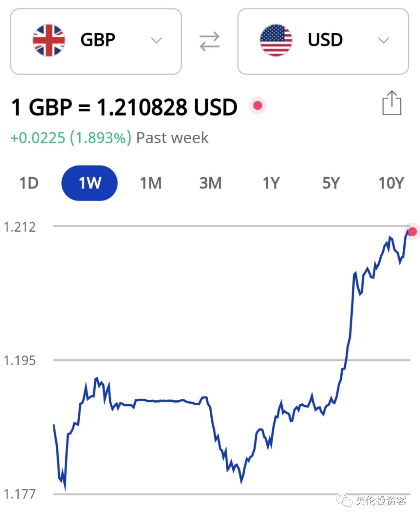
Task: Tap the WeChat logo watermark
Action: [344, 500]
